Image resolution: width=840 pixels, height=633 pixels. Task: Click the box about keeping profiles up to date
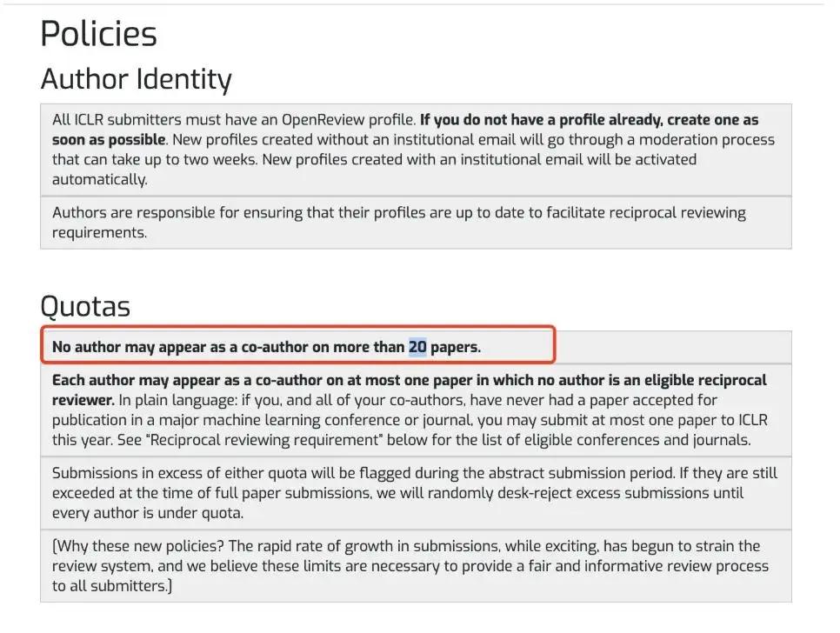click(x=416, y=223)
